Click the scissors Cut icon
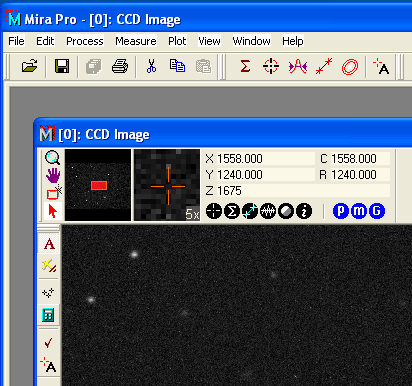The image size is (412, 386). [x=151, y=66]
